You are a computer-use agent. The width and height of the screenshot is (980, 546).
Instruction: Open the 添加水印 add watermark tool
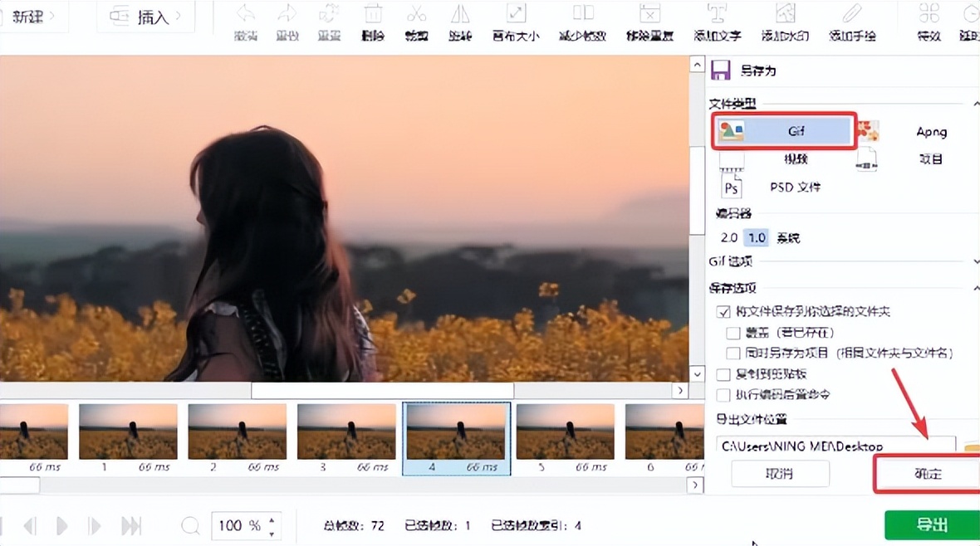click(x=785, y=22)
